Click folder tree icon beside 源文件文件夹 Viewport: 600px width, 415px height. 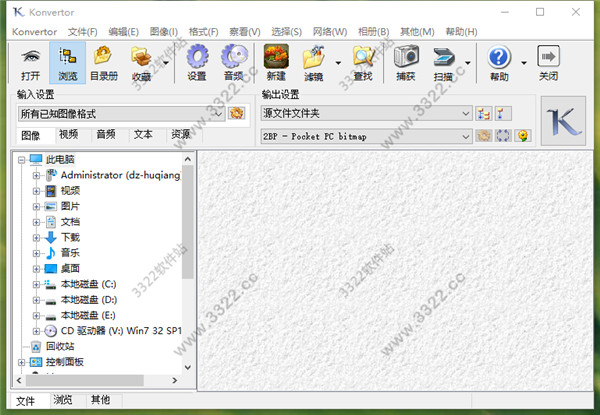point(483,114)
